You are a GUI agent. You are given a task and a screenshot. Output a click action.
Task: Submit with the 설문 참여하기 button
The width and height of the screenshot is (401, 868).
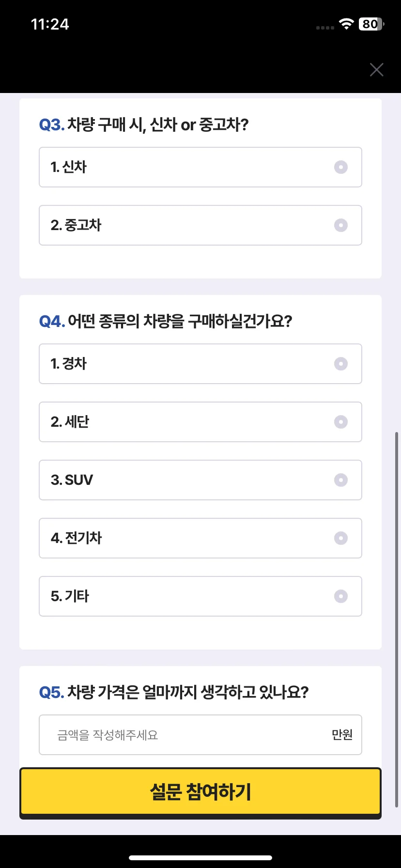point(200,792)
